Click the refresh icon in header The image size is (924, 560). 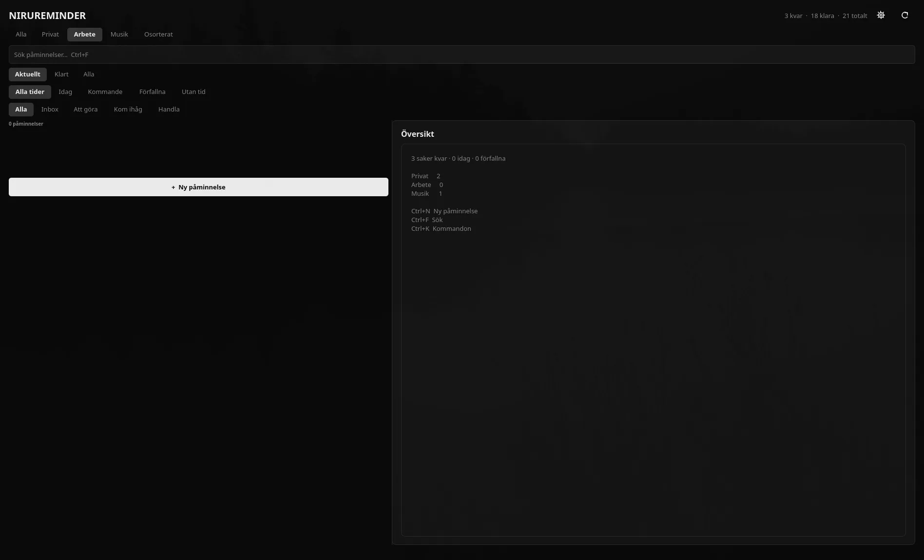(905, 15)
